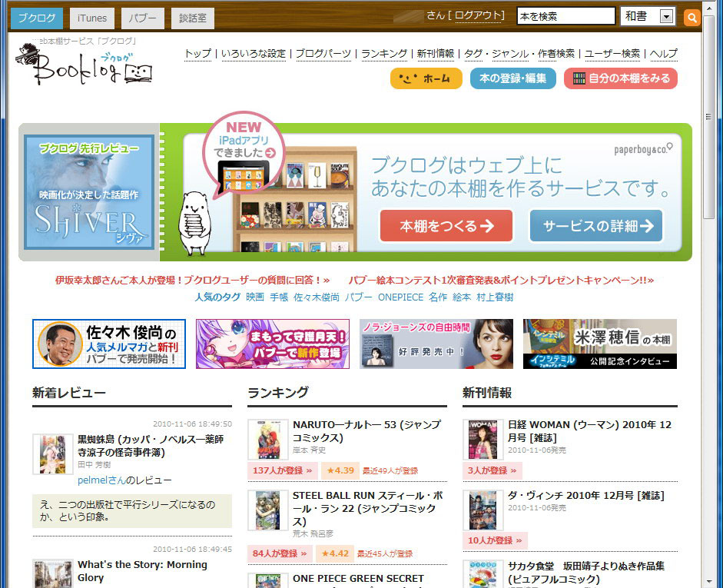Viewport: 723px width, 588px height.
Task: Switch to the パブー top tab
Action: coord(142,18)
